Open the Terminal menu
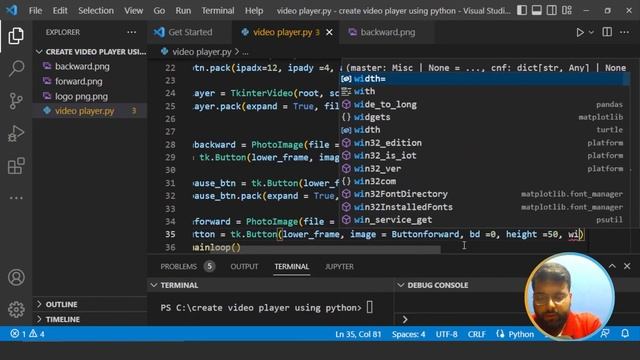The width and height of the screenshot is (640, 360). pos(218,11)
